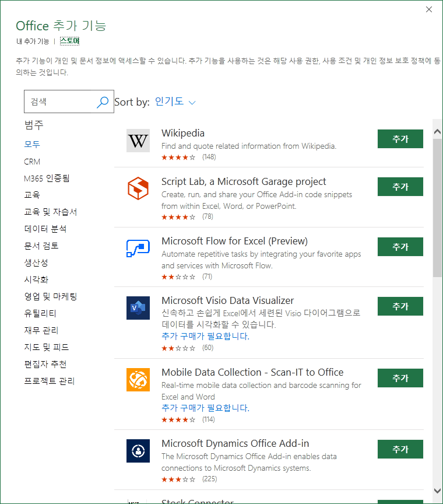Open the Wikipedia add-in title
This screenshot has height=504, width=443.
point(183,133)
